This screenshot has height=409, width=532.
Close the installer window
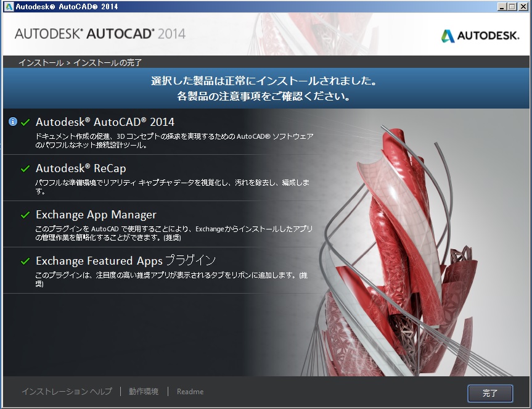(523, 6)
